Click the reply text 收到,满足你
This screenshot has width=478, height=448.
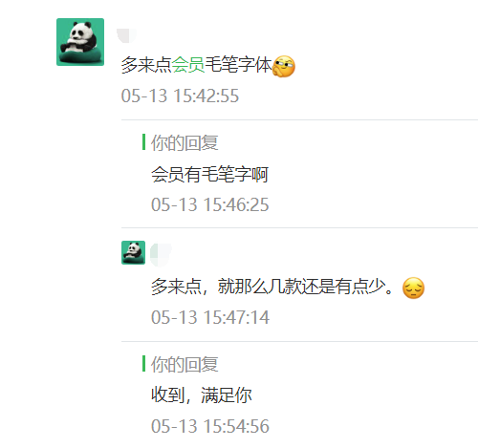(202, 395)
